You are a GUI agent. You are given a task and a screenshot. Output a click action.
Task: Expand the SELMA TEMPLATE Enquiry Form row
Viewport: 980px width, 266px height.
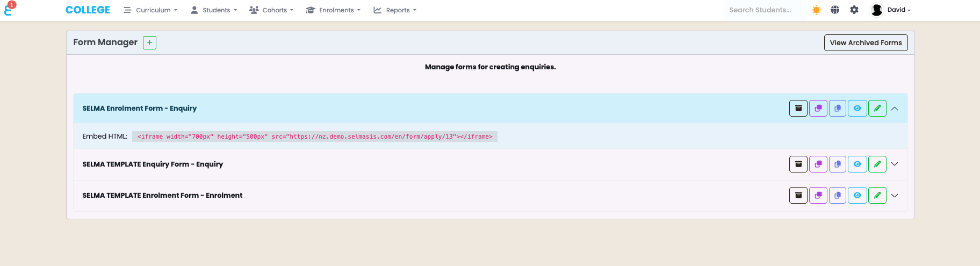pyautogui.click(x=895, y=164)
